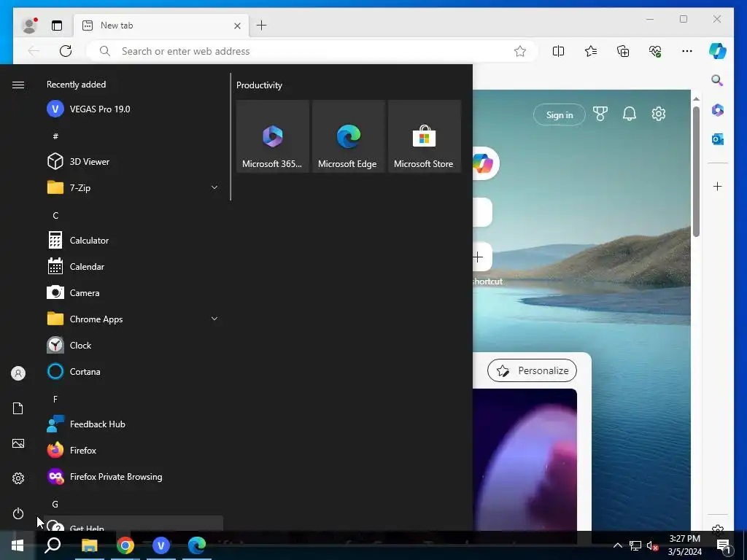Open Microsoft 365 in the Edge sidebar

[x=718, y=110]
